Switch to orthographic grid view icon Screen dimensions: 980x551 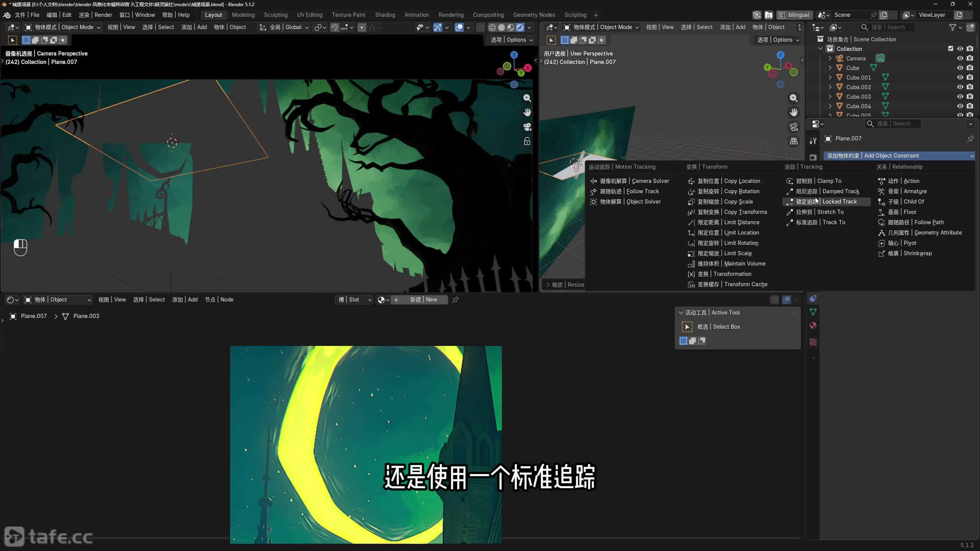coord(794,141)
